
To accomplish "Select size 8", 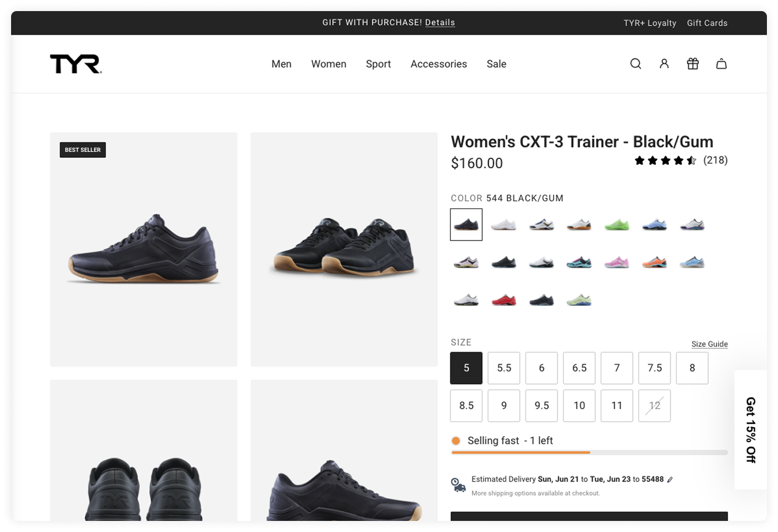I will click(692, 368).
